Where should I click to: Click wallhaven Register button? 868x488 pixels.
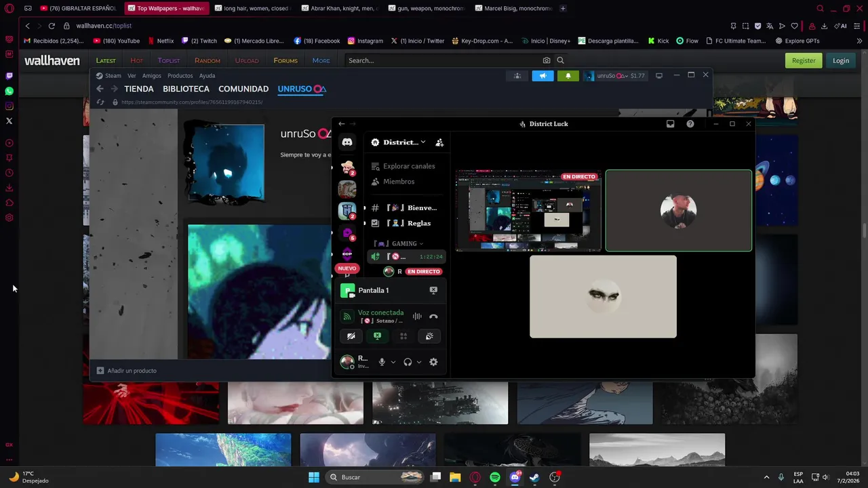pos(804,60)
